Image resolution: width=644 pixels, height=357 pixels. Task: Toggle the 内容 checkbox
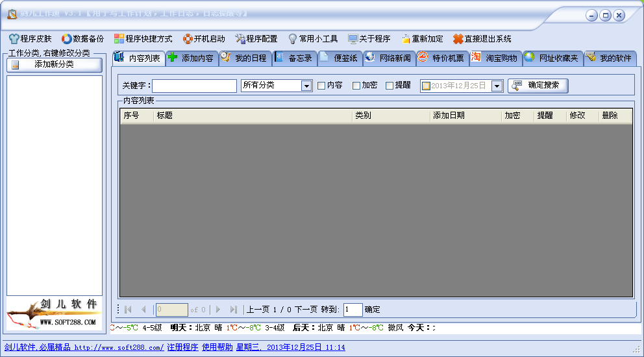click(321, 86)
